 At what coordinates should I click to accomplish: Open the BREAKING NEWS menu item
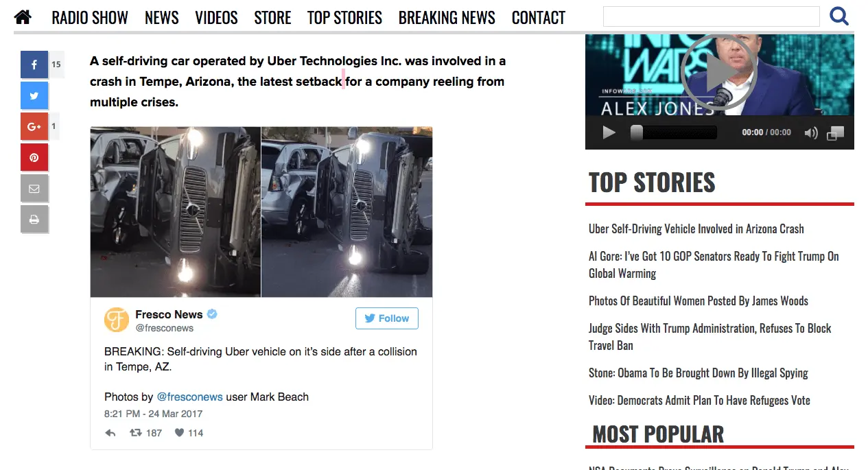[447, 18]
